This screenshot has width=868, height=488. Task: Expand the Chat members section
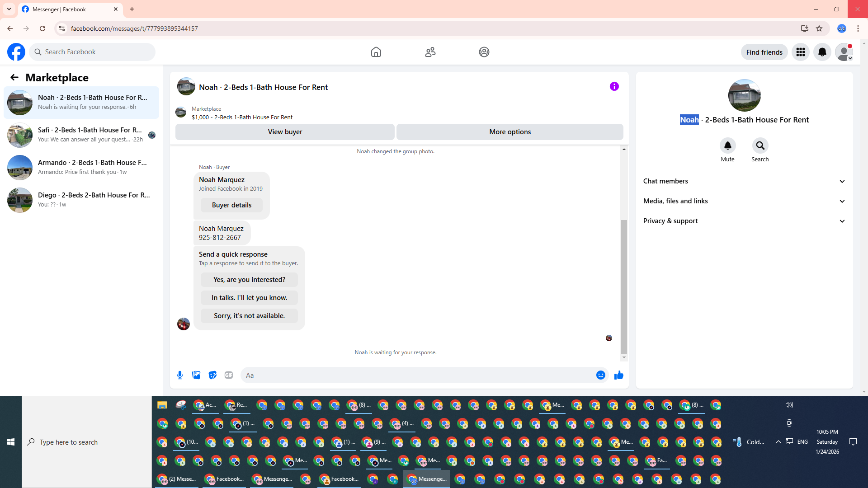click(x=744, y=181)
